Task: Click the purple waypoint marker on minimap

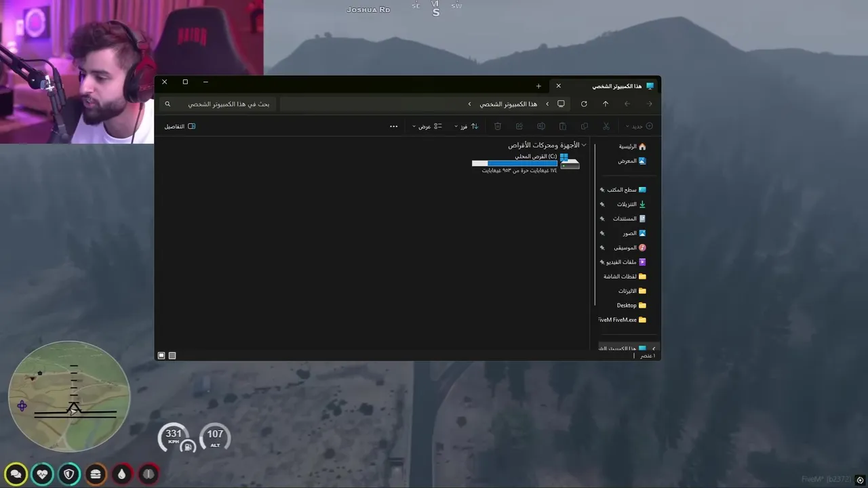Action: 22,406
